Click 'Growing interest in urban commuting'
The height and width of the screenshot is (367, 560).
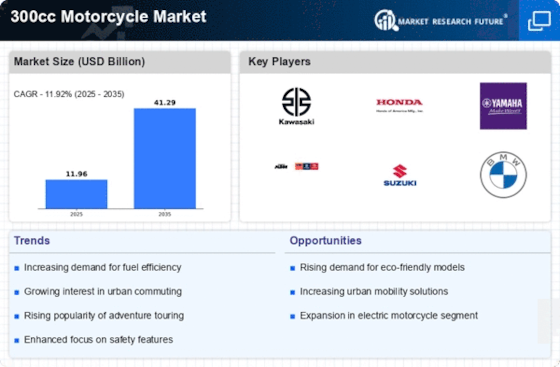pos(103,292)
